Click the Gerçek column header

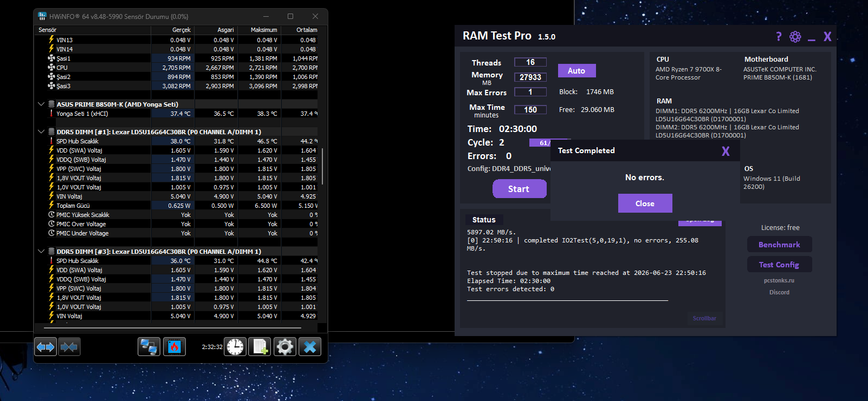(x=172, y=30)
